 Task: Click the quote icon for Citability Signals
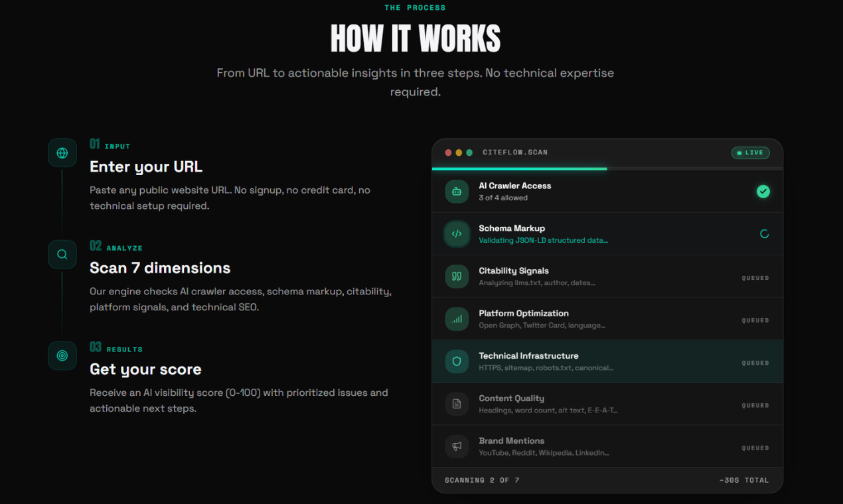point(457,277)
